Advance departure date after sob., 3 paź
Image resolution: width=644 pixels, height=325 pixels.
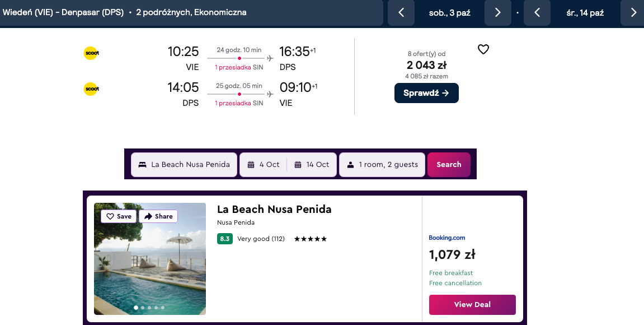(x=497, y=13)
